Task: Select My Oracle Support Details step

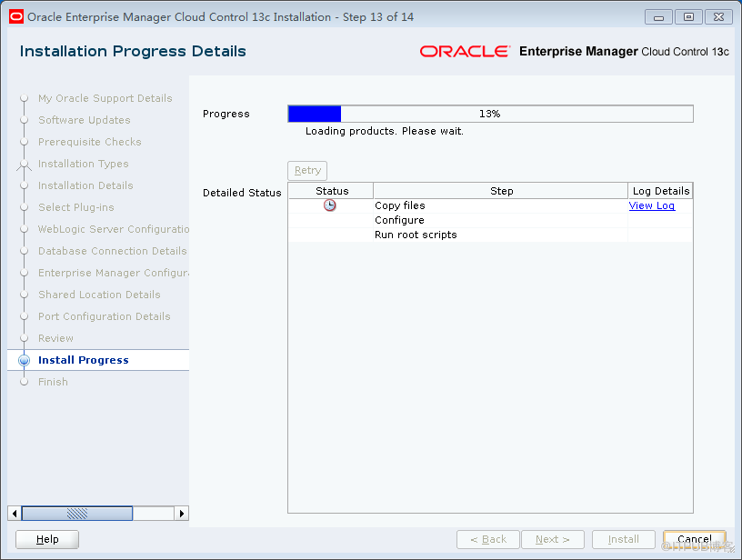Action: (105, 98)
